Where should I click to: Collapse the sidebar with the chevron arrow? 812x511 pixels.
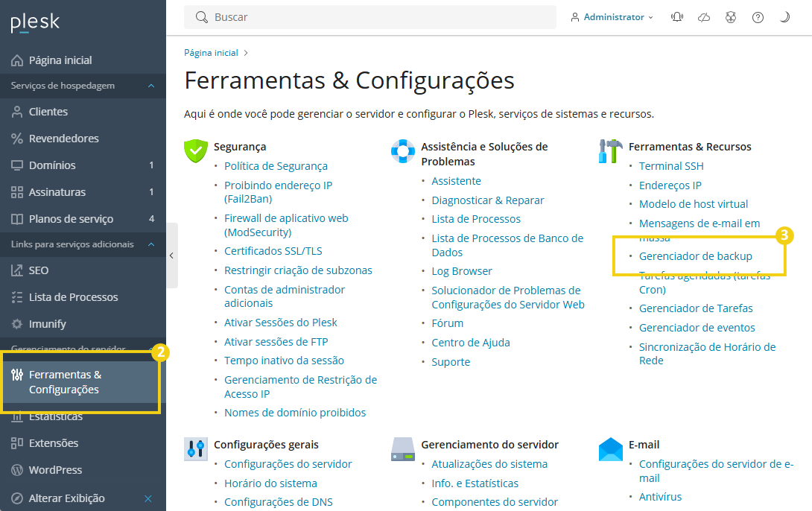coord(172,256)
